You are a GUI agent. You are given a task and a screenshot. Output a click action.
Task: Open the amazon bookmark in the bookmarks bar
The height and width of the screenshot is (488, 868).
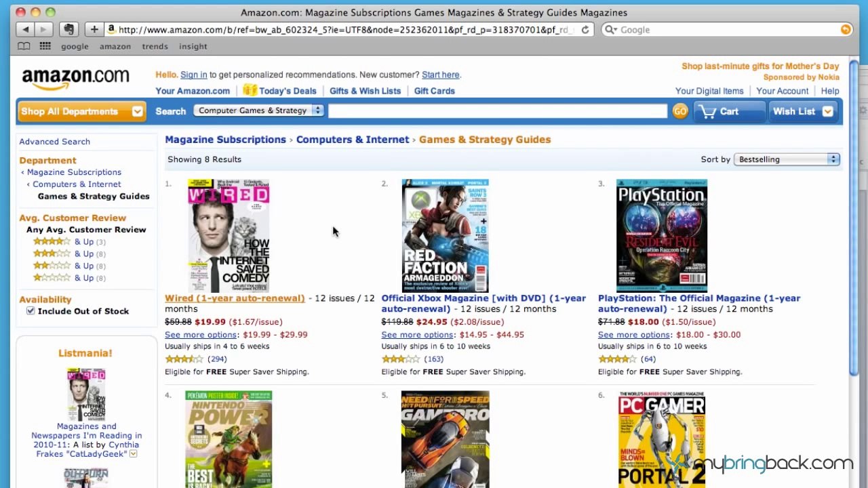tap(115, 47)
